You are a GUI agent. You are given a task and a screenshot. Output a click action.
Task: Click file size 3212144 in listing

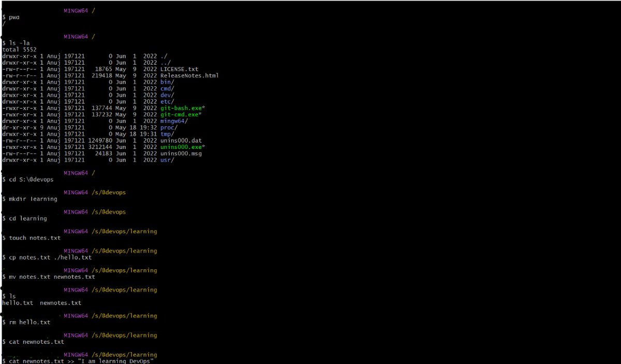tap(101, 147)
